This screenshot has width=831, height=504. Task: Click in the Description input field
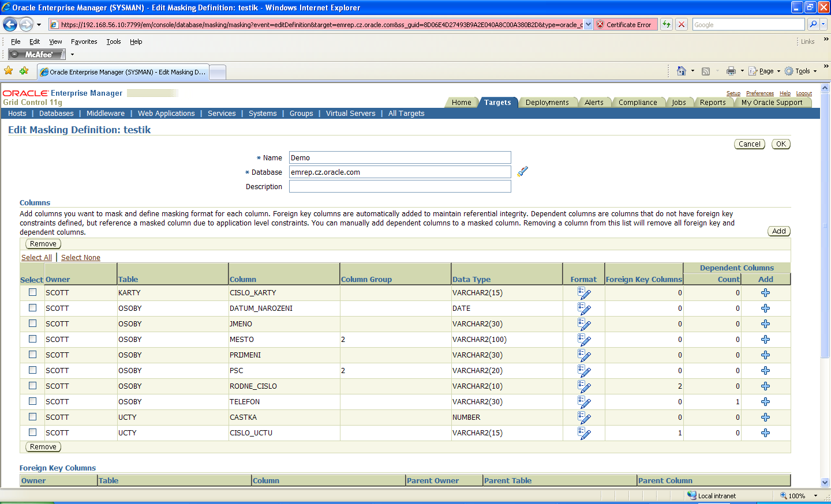coord(400,186)
